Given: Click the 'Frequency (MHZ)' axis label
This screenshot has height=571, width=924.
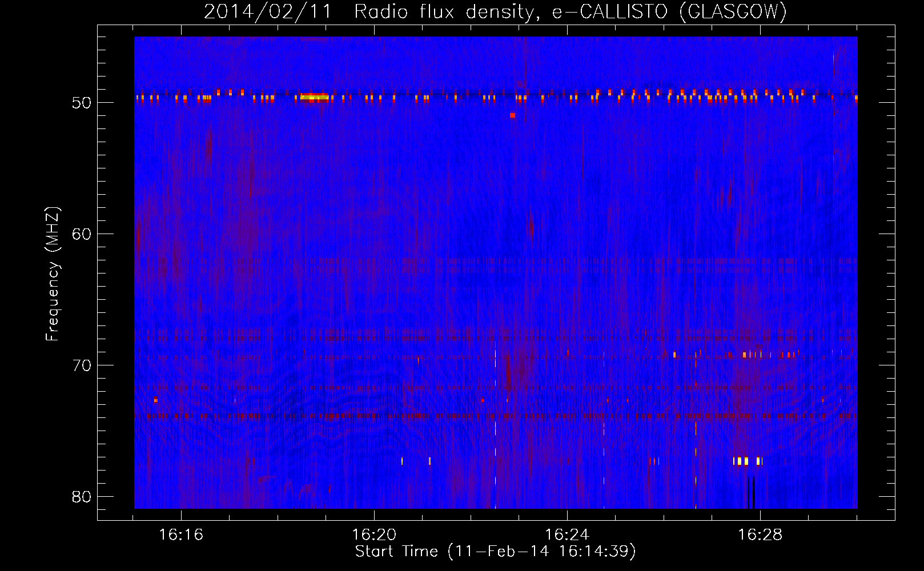Looking at the screenshot, I should click(53, 274).
